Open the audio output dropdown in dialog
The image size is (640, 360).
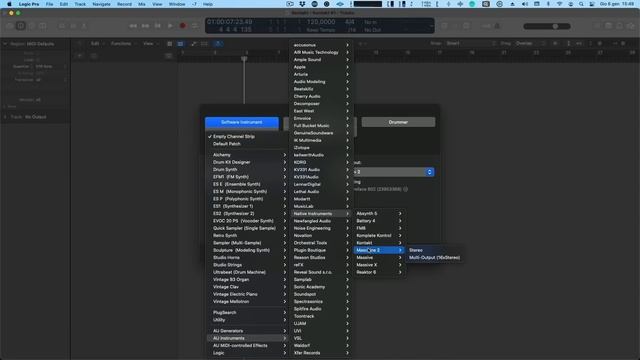[x=393, y=172]
